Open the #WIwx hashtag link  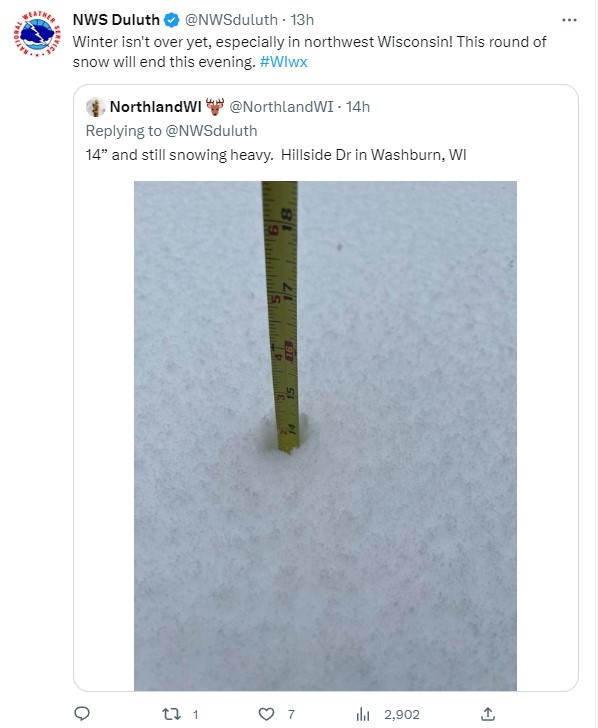(x=283, y=62)
